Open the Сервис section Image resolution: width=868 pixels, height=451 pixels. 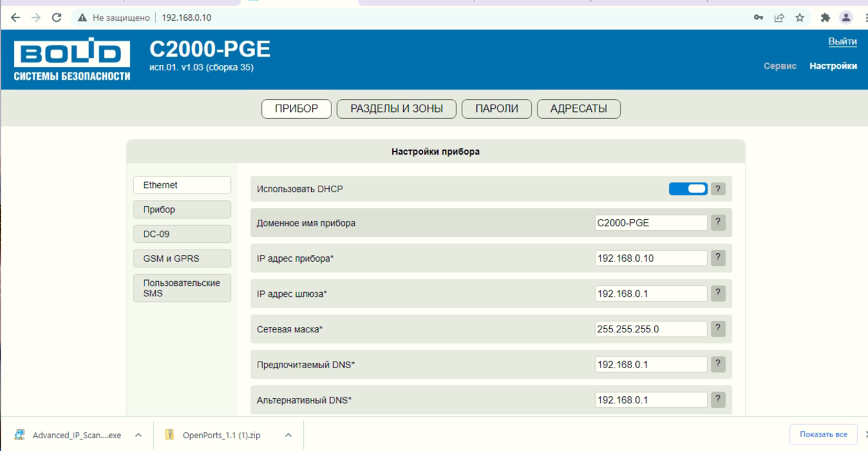click(780, 66)
